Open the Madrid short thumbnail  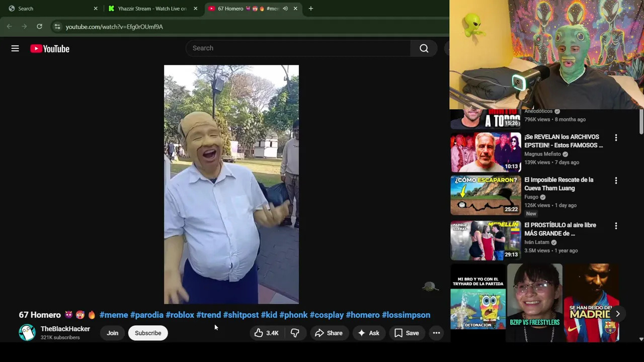pyautogui.click(x=592, y=303)
